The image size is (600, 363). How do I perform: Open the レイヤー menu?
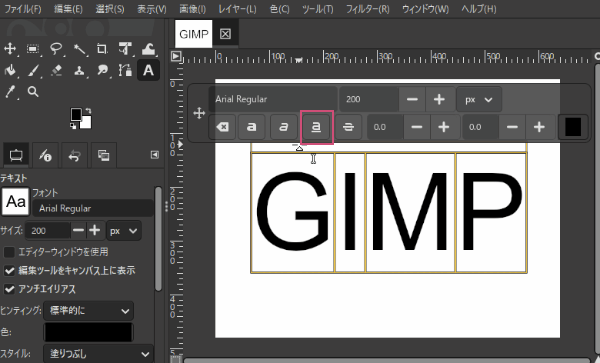pyautogui.click(x=237, y=9)
